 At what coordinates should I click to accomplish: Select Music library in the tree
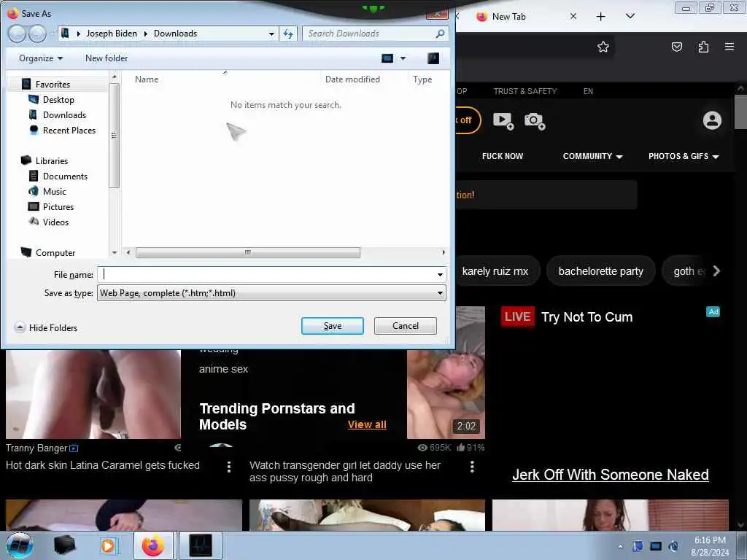pyautogui.click(x=54, y=192)
